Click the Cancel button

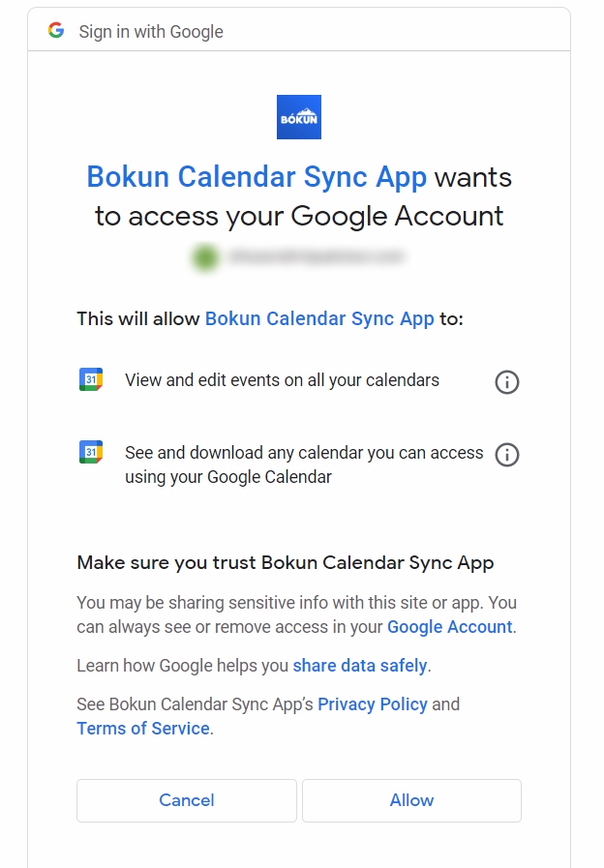[x=187, y=800]
